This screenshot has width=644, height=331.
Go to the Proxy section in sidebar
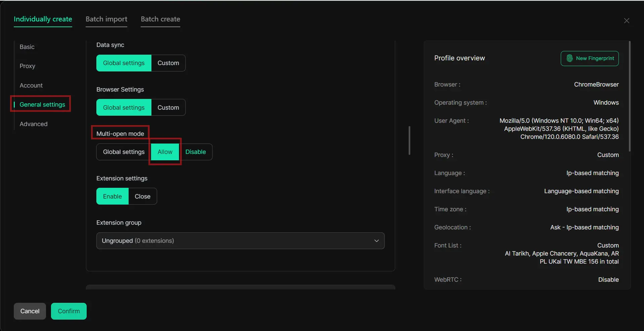point(27,66)
